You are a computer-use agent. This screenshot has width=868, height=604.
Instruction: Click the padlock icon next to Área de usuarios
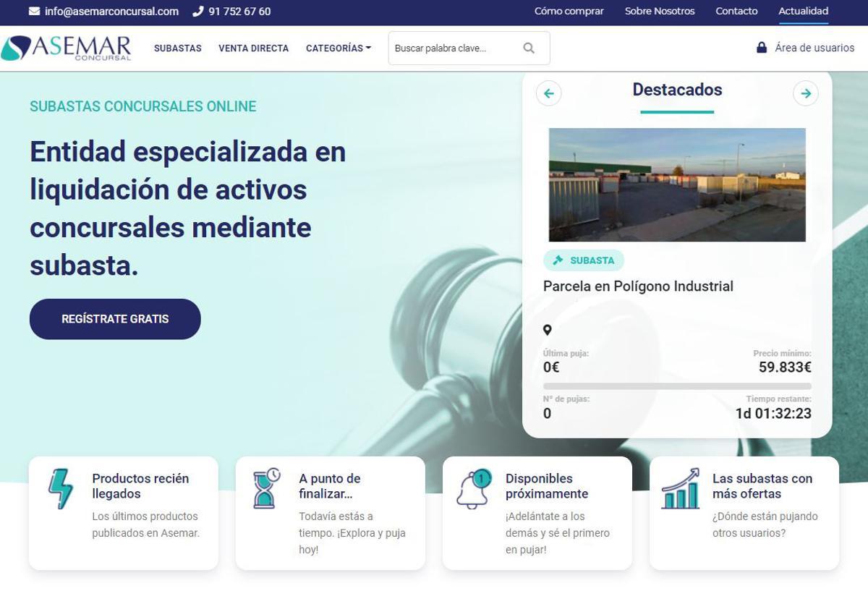760,48
